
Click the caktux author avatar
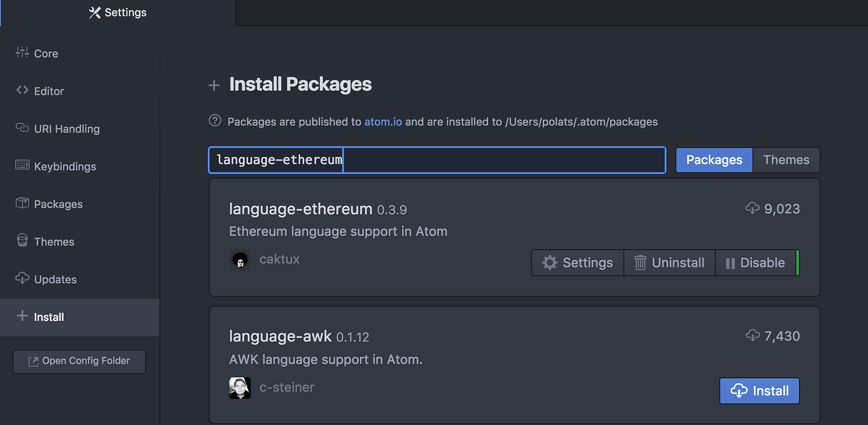(x=240, y=260)
